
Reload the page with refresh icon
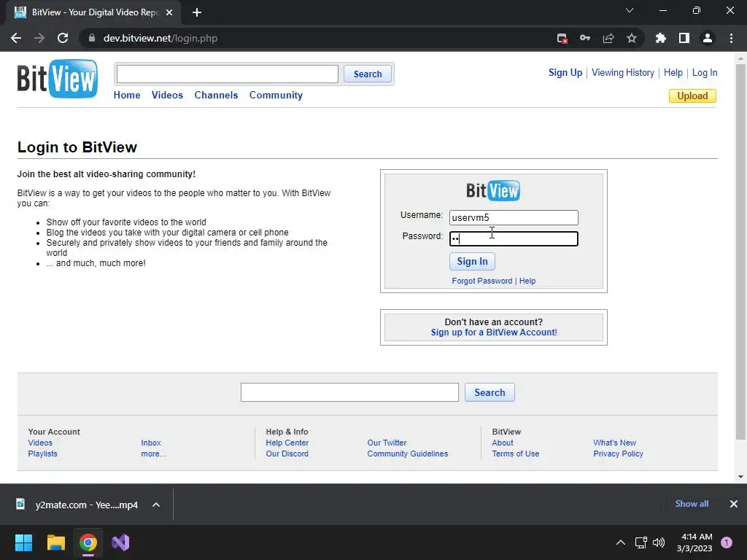(x=63, y=38)
